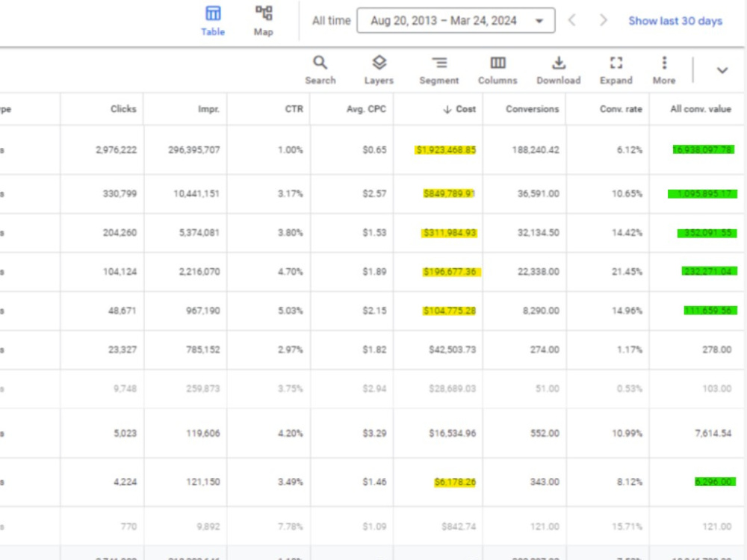Click the green 232,271.04 conv. value

709,272
